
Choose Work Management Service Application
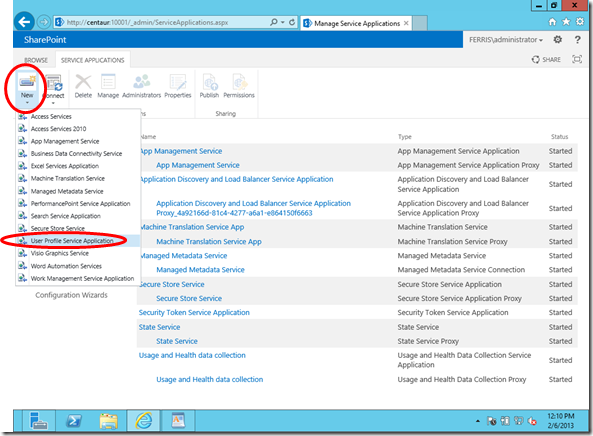pos(78,279)
